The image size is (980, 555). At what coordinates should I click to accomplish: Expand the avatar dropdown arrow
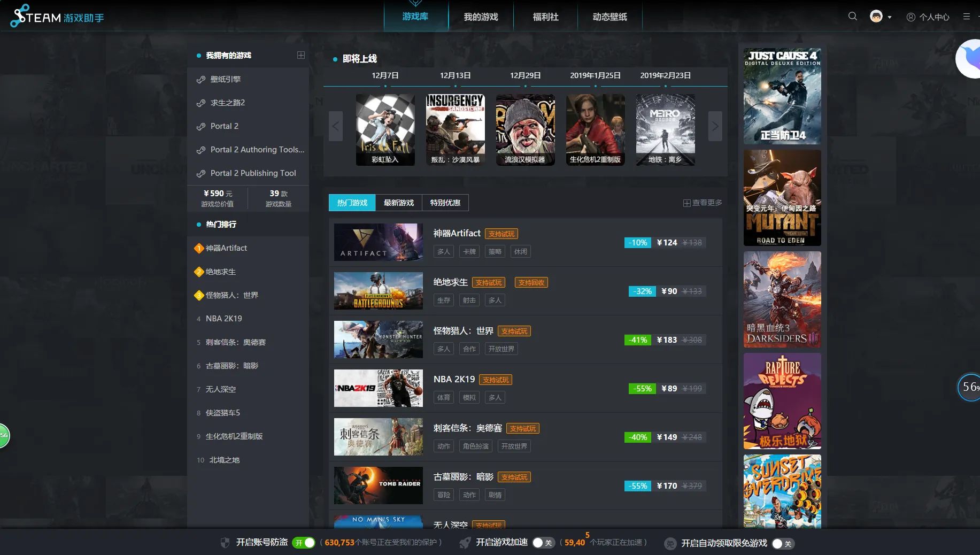[890, 17]
